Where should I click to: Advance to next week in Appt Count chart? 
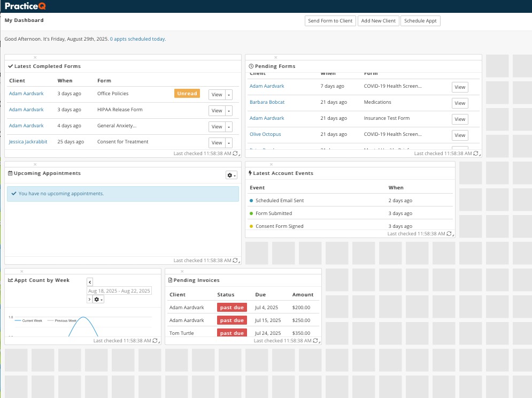click(x=89, y=300)
